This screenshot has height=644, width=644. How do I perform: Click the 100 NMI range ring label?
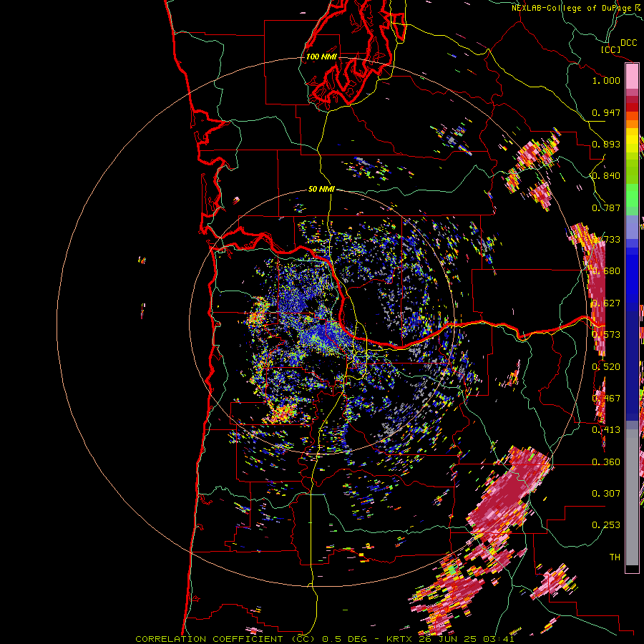[x=321, y=57]
